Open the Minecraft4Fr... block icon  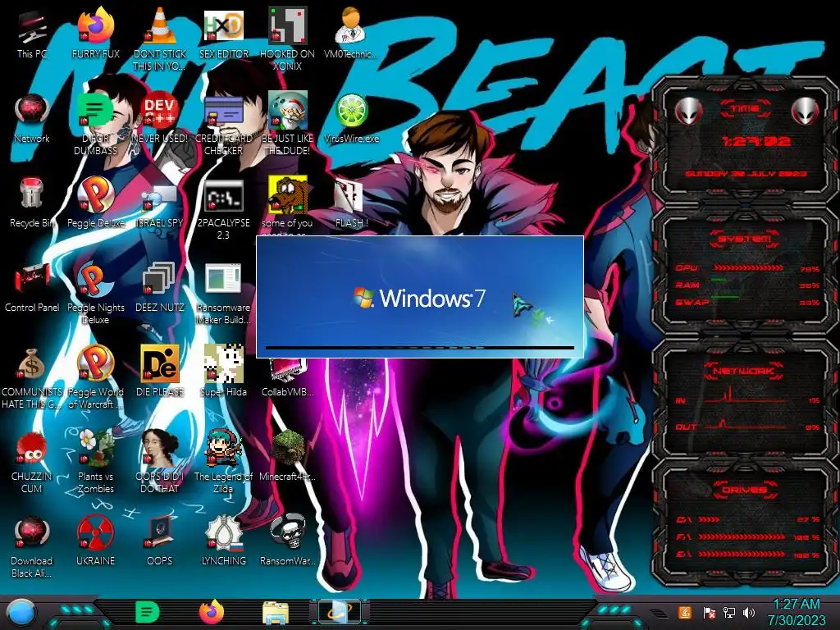[x=288, y=456]
